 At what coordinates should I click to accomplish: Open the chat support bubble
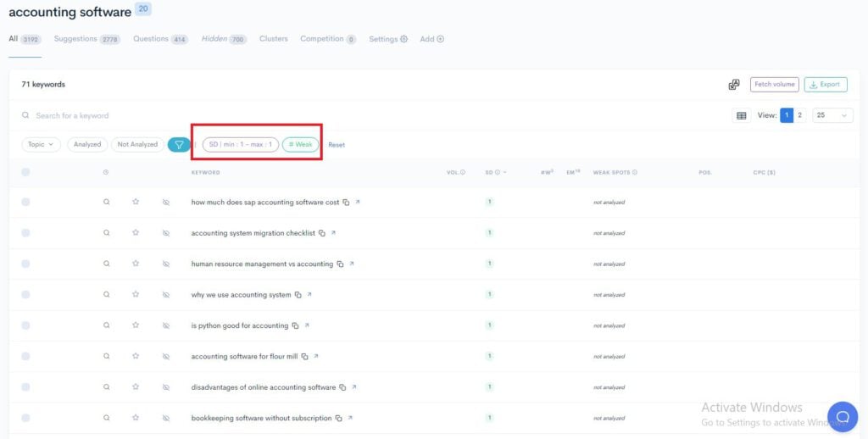842,416
